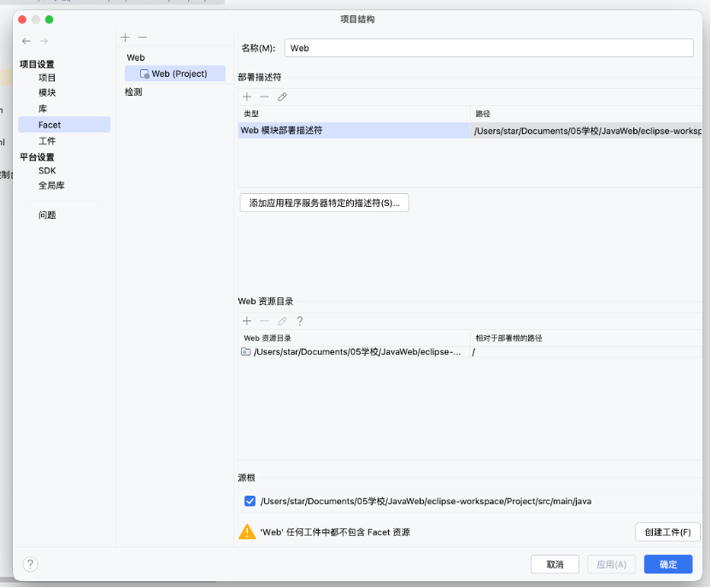Add a Web resource directory
The height and width of the screenshot is (588, 711).
coord(247,321)
